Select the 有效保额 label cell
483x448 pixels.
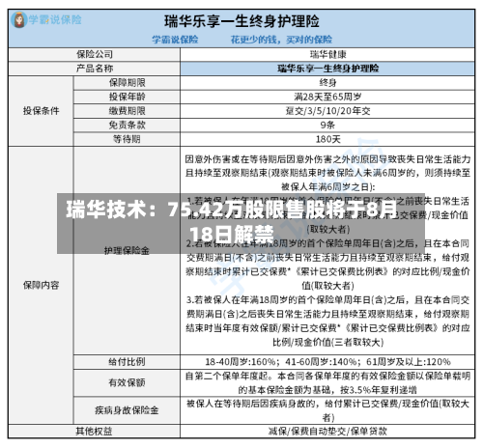(127, 382)
